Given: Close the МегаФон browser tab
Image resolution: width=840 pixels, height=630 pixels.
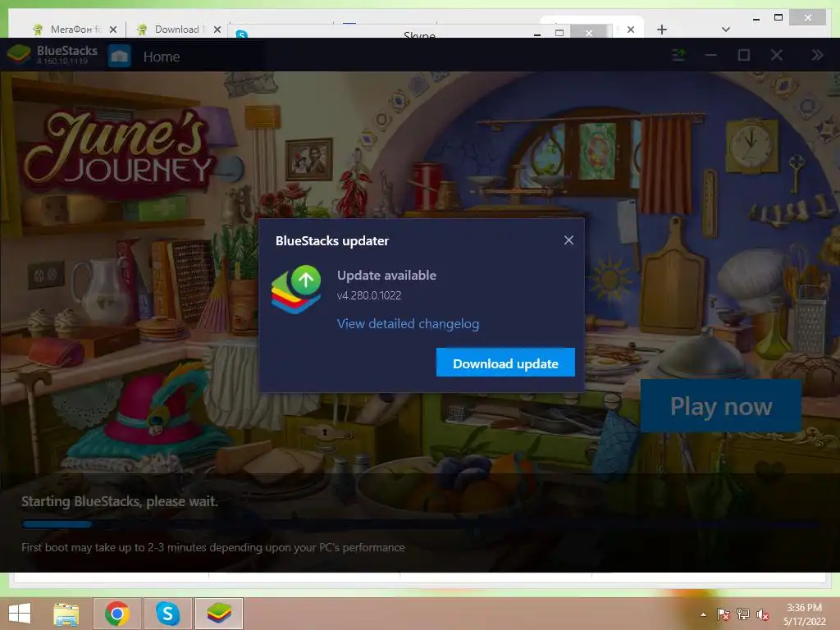Looking at the screenshot, I should [113, 30].
